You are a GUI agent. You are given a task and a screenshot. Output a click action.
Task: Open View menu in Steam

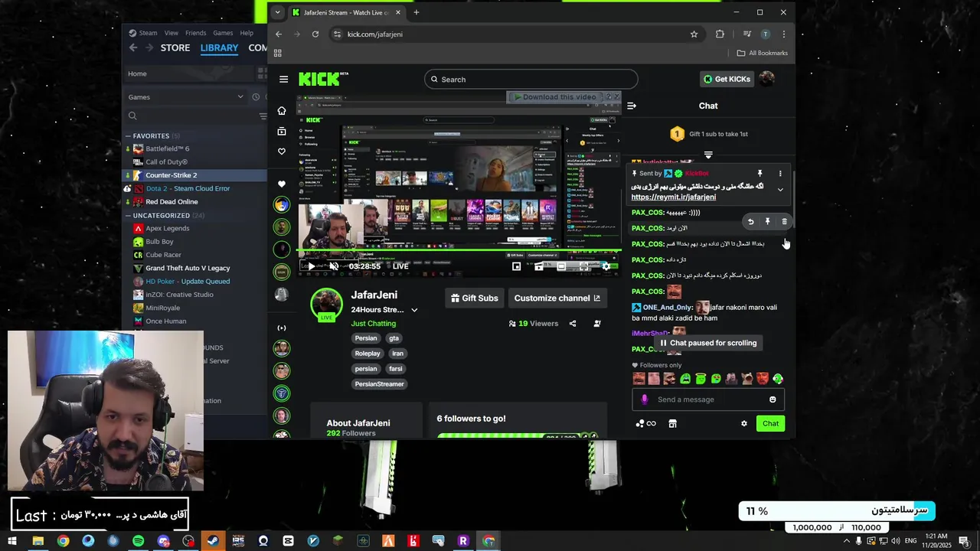pyautogui.click(x=171, y=33)
